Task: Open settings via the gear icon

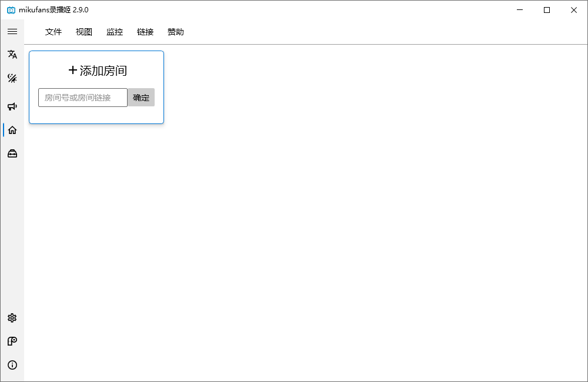Action: pyautogui.click(x=12, y=318)
